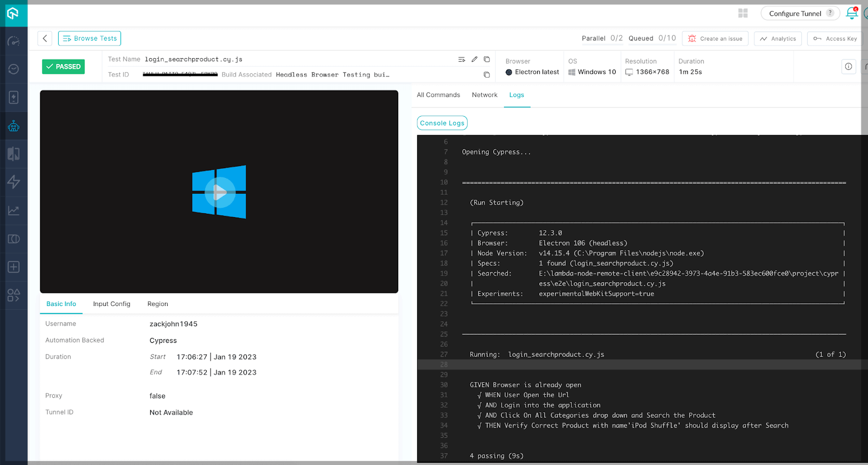Click Create an issue button

pos(715,39)
